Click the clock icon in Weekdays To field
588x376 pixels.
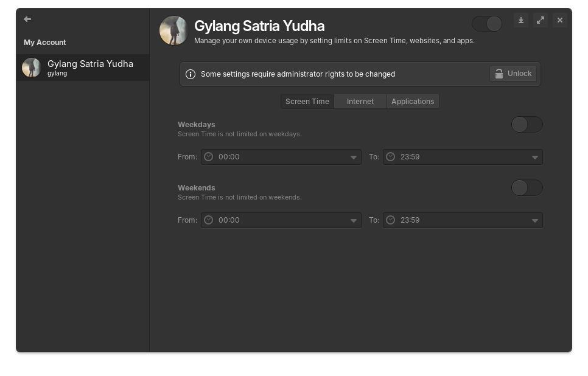(x=391, y=157)
